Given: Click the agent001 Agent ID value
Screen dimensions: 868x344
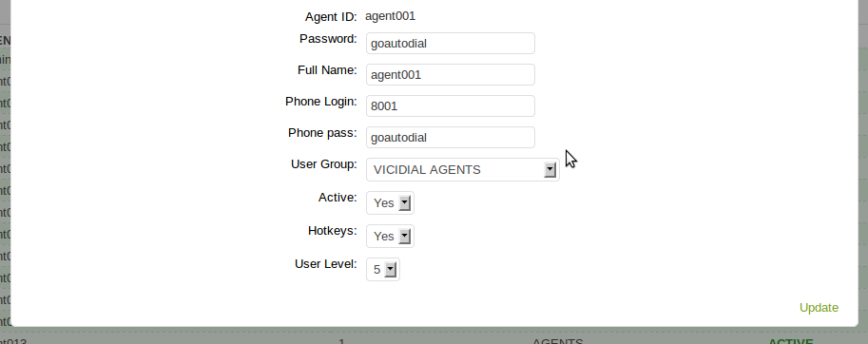Looking at the screenshot, I should click(391, 16).
